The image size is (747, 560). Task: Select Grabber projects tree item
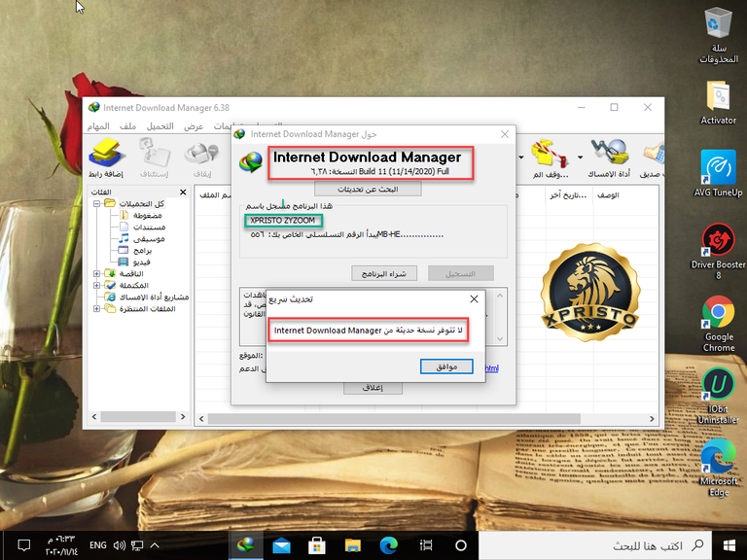(x=154, y=297)
